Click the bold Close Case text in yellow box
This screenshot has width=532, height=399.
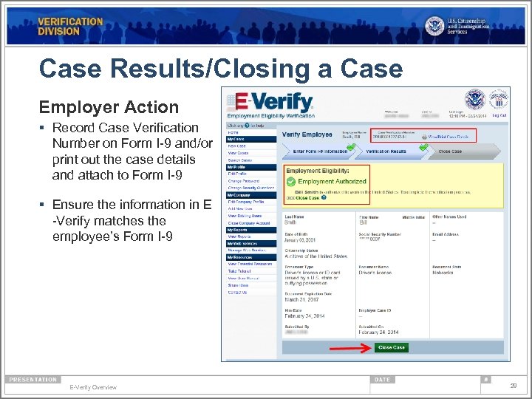tap(307, 198)
